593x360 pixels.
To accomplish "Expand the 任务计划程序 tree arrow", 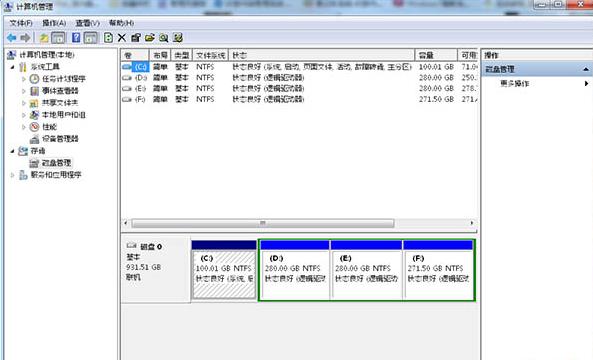I will (x=24, y=79).
